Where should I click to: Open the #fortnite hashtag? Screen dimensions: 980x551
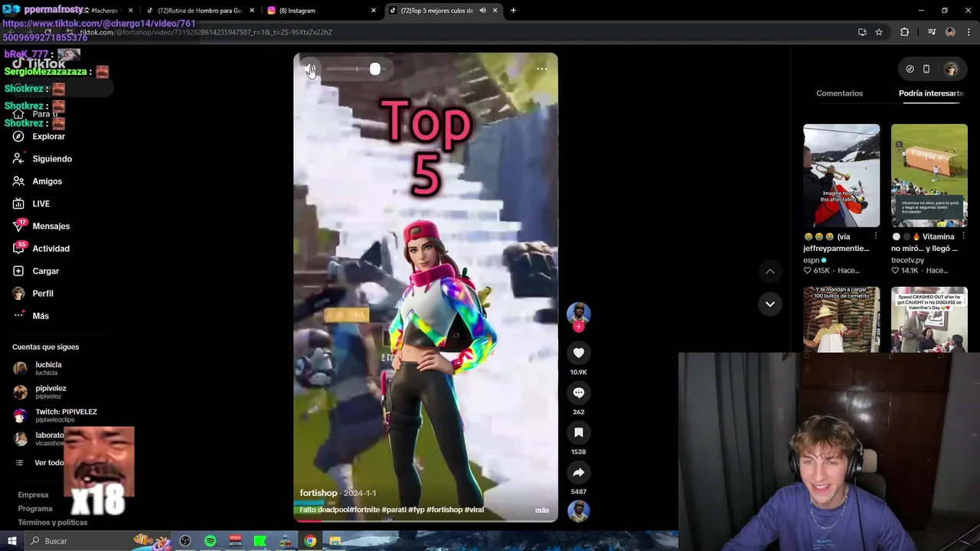(x=364, y=510)
